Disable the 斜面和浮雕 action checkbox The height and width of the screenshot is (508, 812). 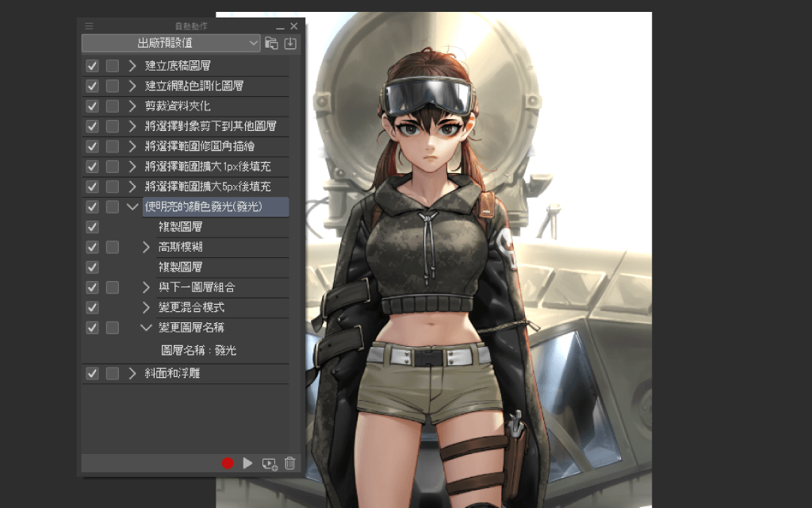pos(92,373)
